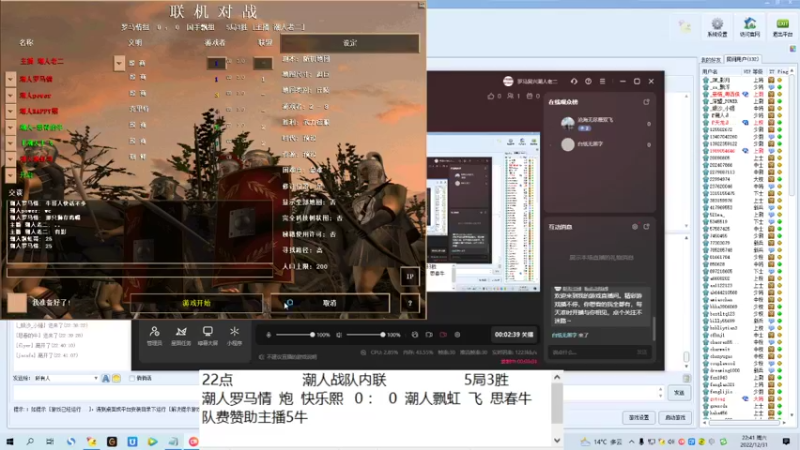Viewport: 800px width, 450px height.
Task: Pop out the 互动消息 panel
Action: (x=646, y=227)
